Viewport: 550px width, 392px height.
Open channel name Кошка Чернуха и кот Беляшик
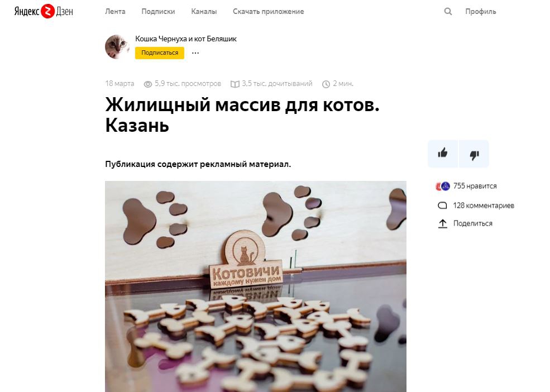186,39
